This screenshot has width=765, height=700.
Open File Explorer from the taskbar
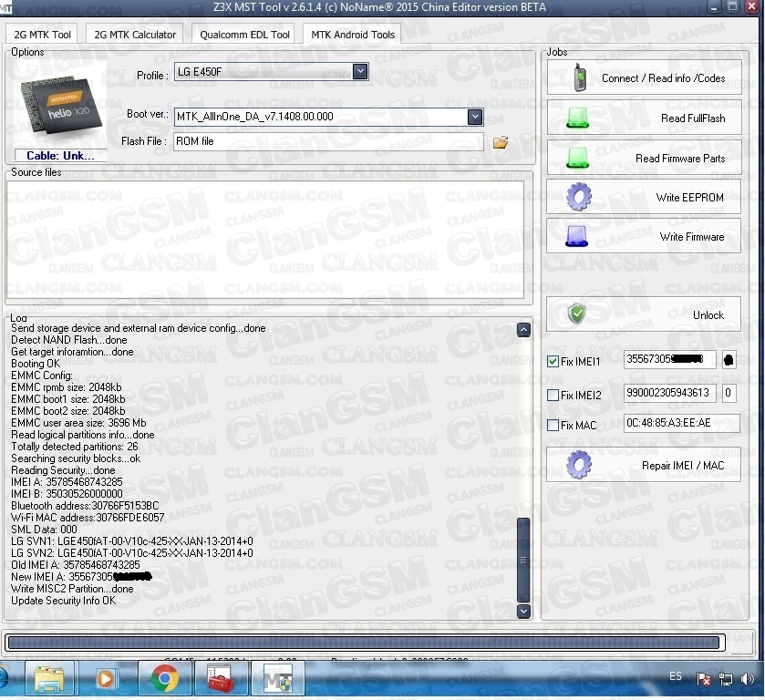point(49,678)
